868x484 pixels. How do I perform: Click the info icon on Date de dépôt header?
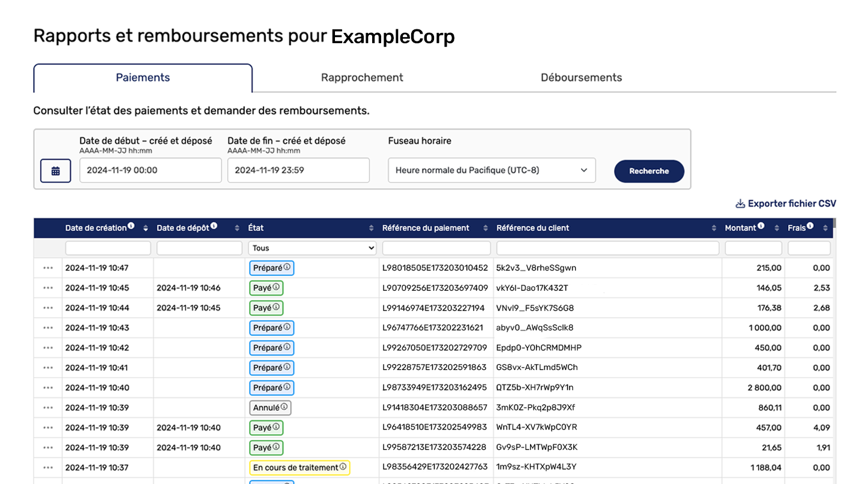[215, 225]
